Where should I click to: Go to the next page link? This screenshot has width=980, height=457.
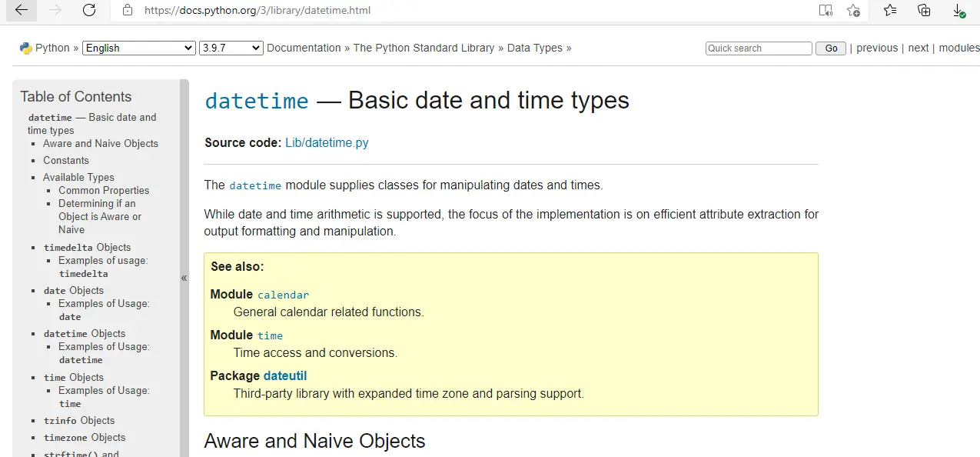click(x=919, y=48)
